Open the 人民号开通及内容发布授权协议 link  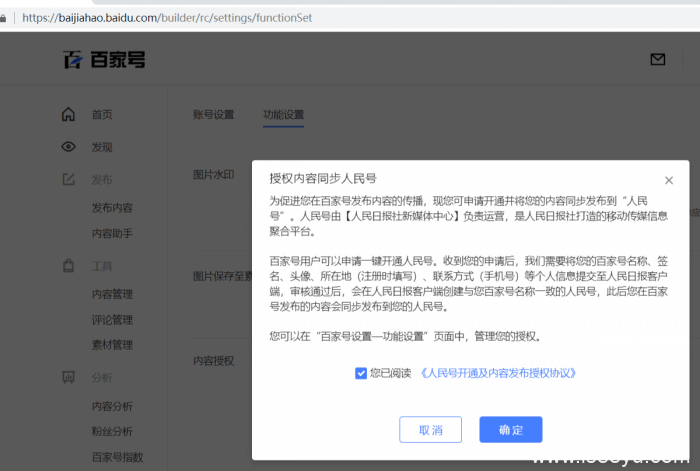click(498, 373)
